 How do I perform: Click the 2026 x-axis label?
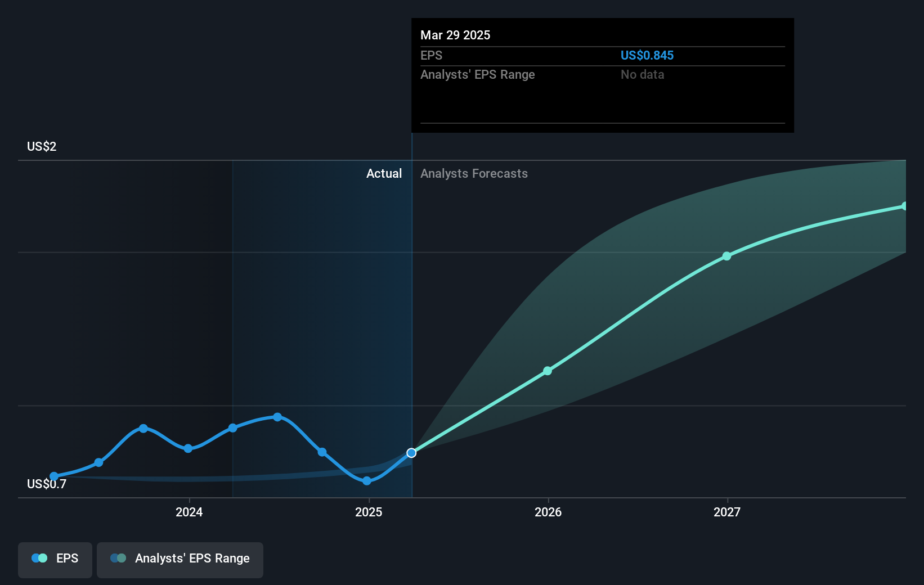point(548,512)
